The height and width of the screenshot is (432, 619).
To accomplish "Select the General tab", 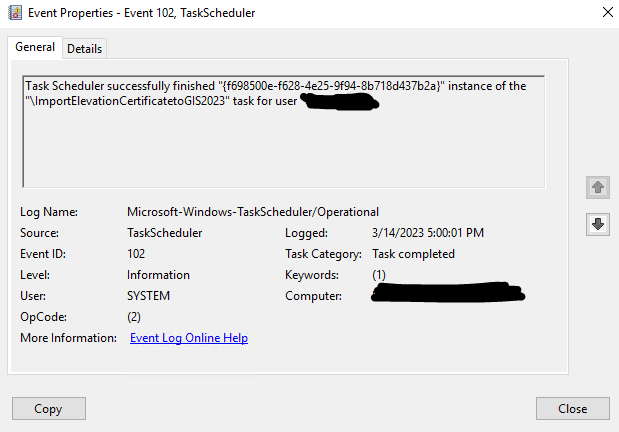I will click(35, 47).
